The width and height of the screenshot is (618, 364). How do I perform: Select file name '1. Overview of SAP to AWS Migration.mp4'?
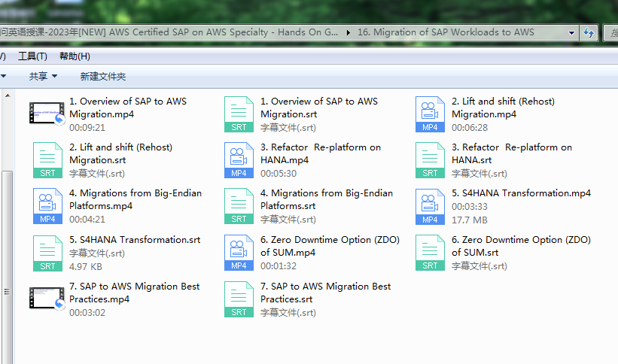pyautogui.click(x=128, y=108)
